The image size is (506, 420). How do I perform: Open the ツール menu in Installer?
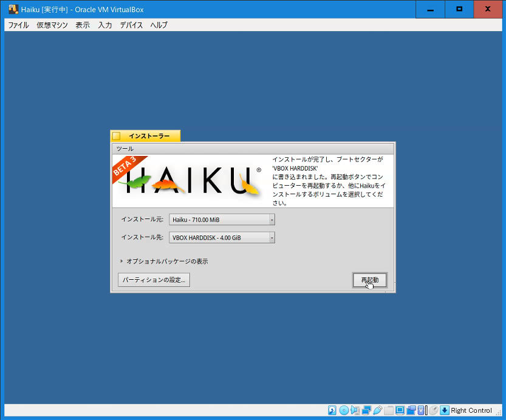(x=125, y=149)
